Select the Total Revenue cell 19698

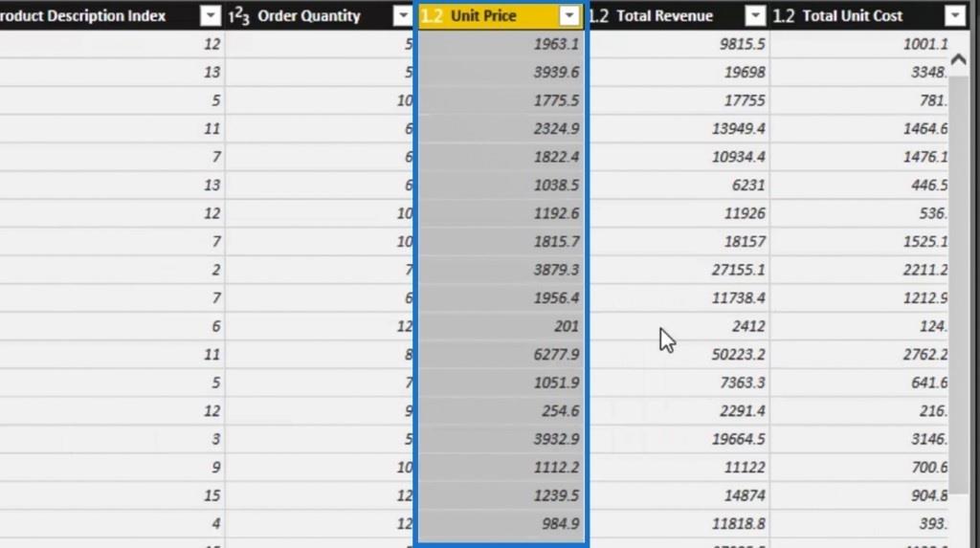click(x=679, y=72)
